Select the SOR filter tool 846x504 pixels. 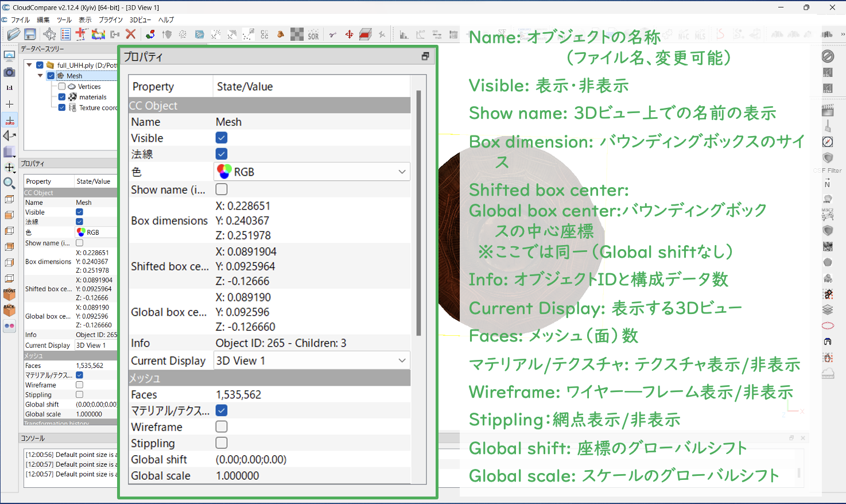click(x=313, y=35)
